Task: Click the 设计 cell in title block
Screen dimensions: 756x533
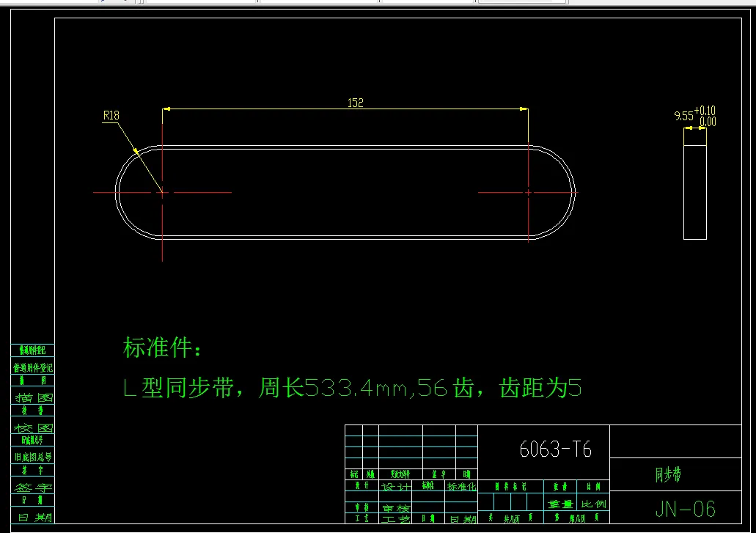Action: pyautogui.click(x=395, y=487)
